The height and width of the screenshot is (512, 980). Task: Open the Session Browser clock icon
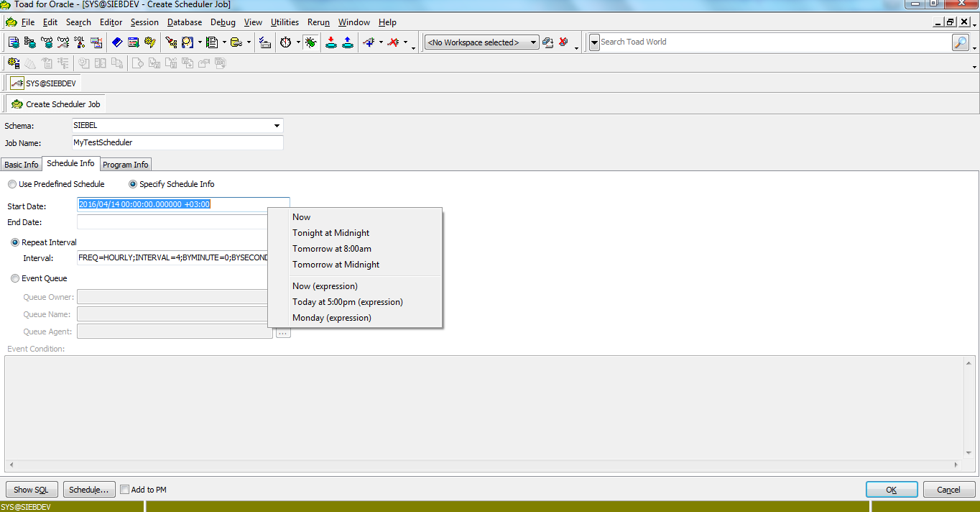click(286, 42)
